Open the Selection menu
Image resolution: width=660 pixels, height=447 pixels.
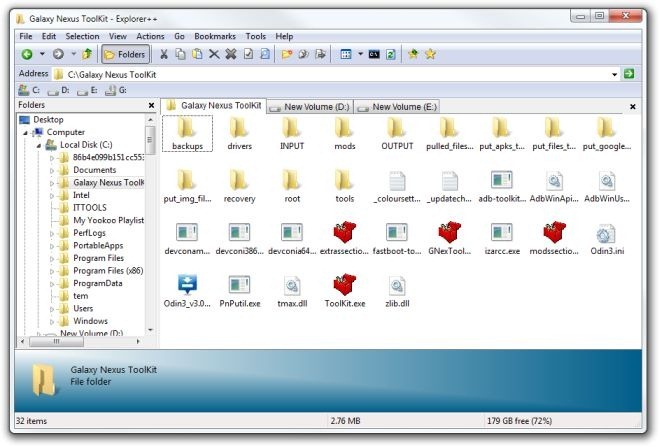click(x=82, y=37)
